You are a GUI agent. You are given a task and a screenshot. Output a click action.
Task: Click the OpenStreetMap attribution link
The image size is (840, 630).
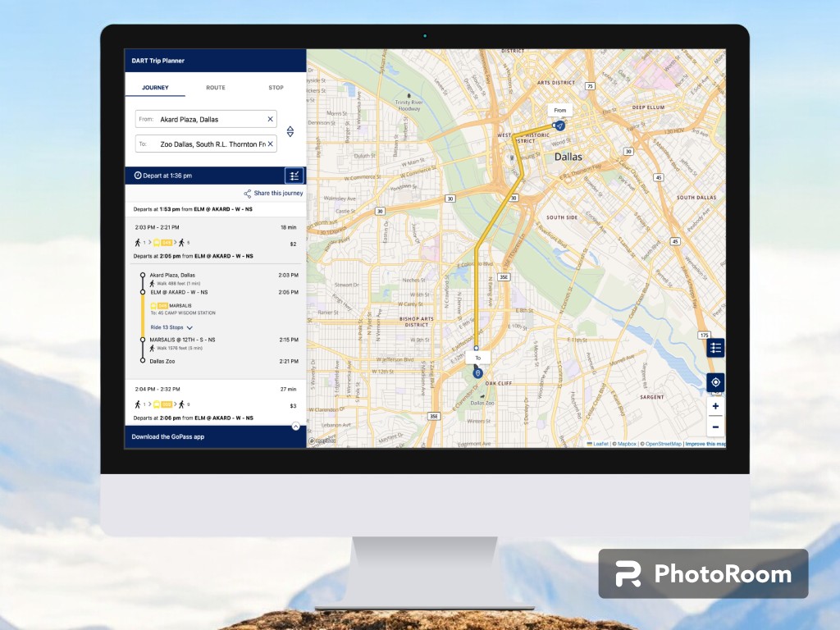coord(663,444)
